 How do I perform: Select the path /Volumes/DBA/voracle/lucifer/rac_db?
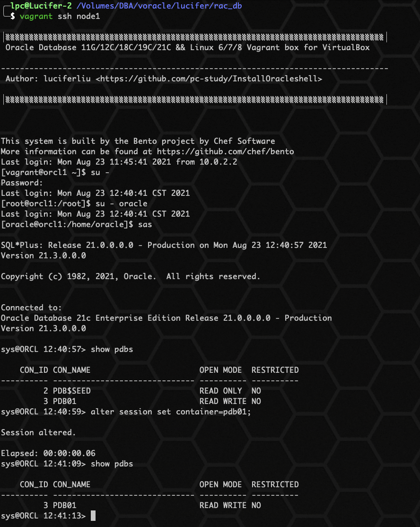159,6
